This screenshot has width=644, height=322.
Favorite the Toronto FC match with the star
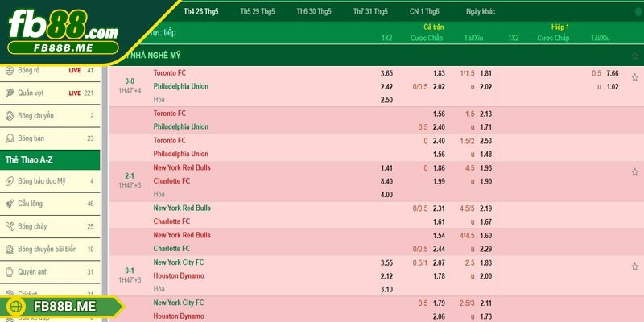(x=634, y=77)
